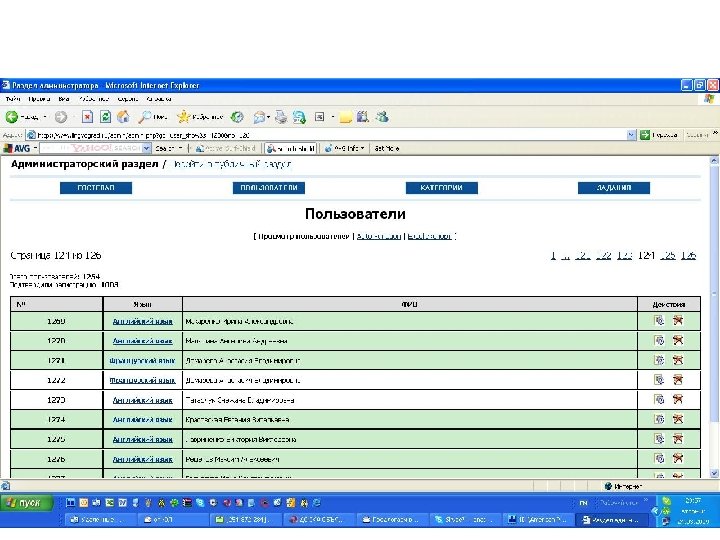Open the Избранное menu in the menu bar
The height and width of the screenshot is (540, 720).
pos(94,99)
